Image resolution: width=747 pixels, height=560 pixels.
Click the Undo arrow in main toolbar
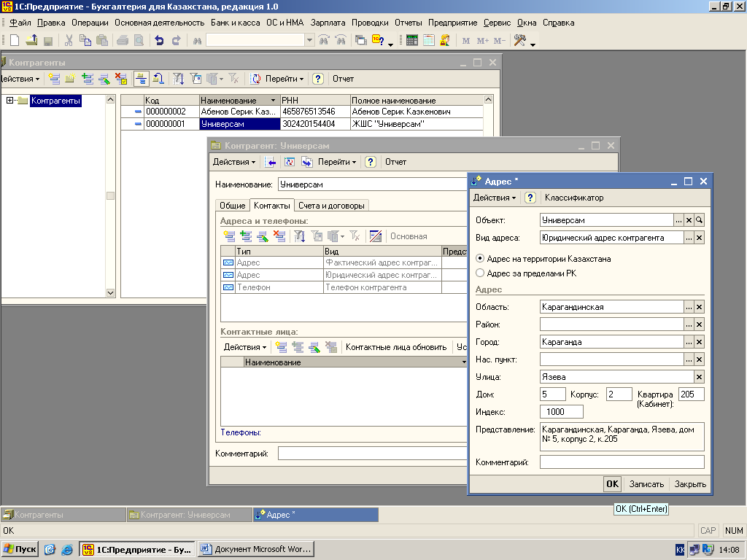(159, 41)
